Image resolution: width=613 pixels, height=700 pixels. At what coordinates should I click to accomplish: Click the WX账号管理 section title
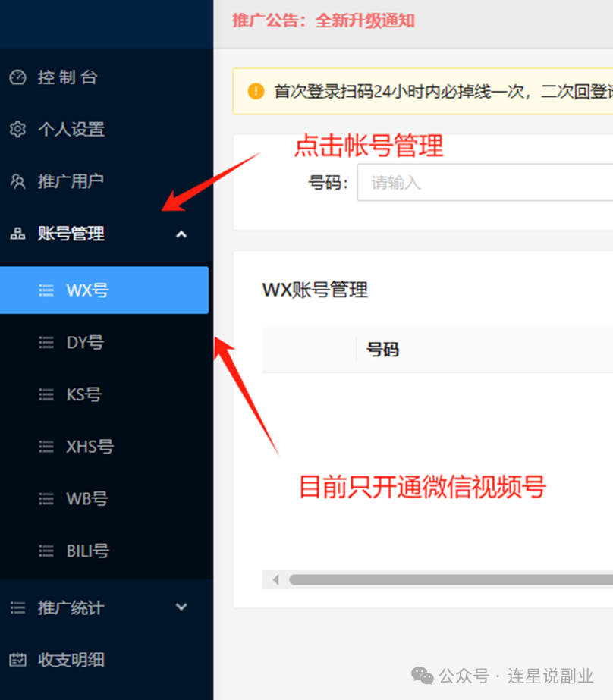315,290
